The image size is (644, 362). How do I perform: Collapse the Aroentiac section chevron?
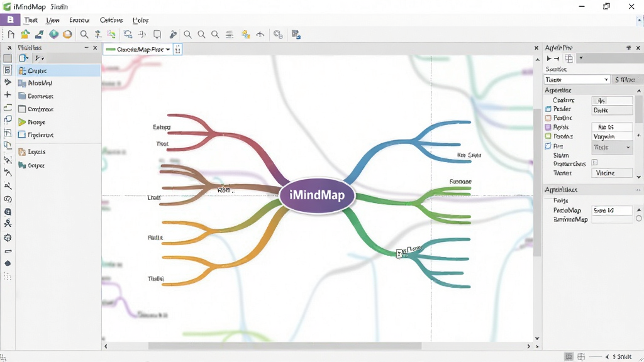tap(639, 90)
